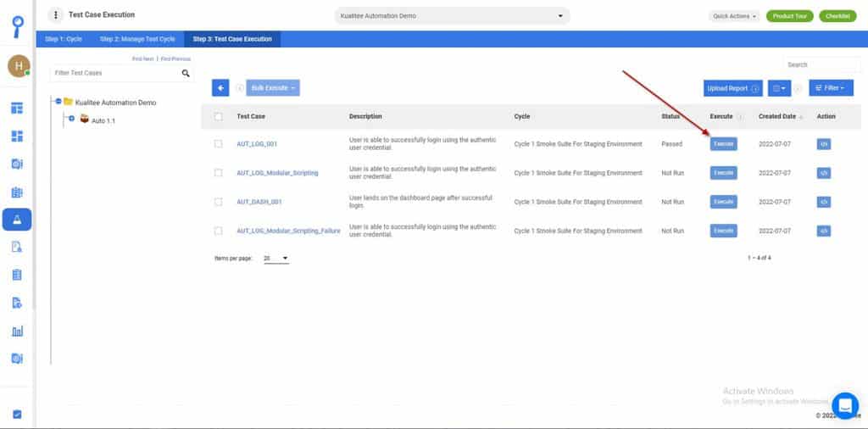
Task: Click Execute for AUT_DASH_001
Action: coord(724,202)
